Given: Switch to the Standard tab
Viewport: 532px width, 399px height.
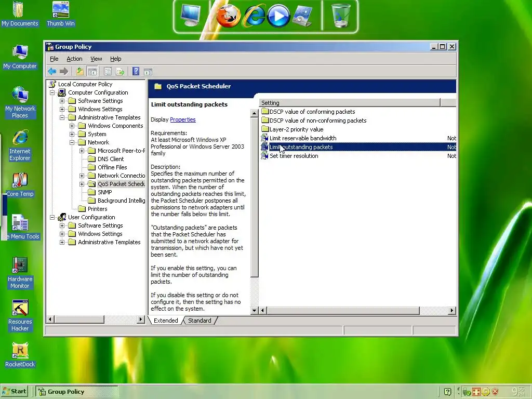Looking at the screenshot, I should click(199, 321).
